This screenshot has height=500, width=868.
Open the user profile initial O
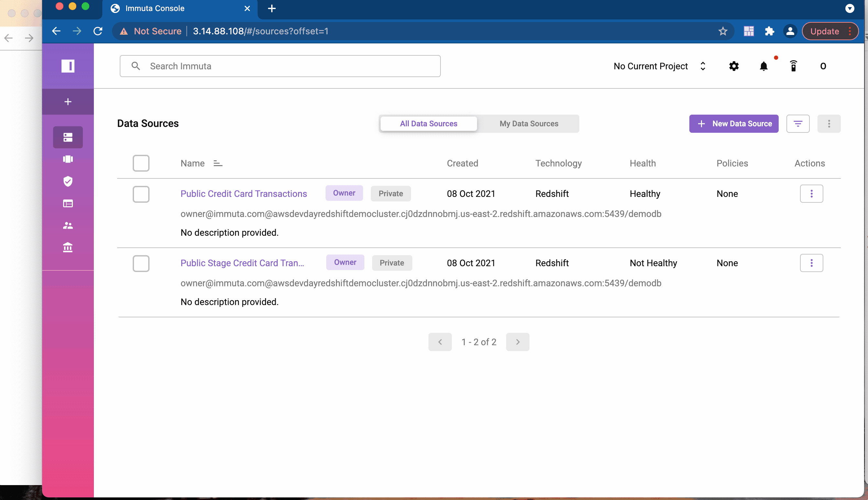point(823,66)
